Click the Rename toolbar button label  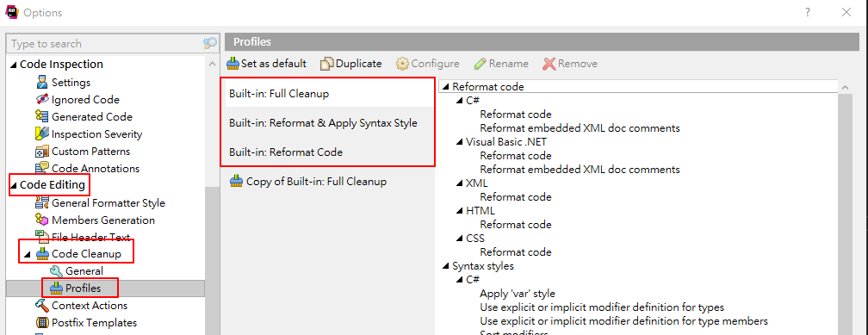(x=508, y=64)
